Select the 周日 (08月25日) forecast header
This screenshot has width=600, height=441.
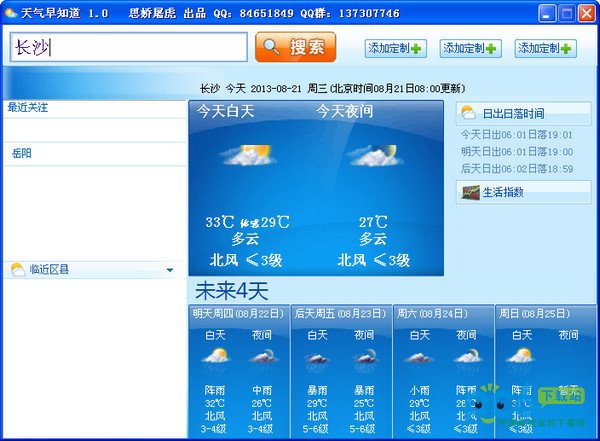[x=535, y=314]
